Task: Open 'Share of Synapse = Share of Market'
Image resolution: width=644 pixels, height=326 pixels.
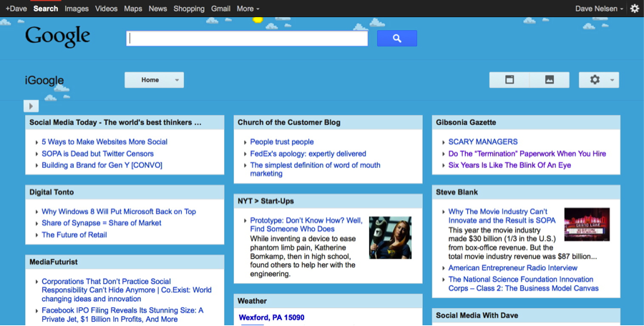Action: click(x=102, y=223)
